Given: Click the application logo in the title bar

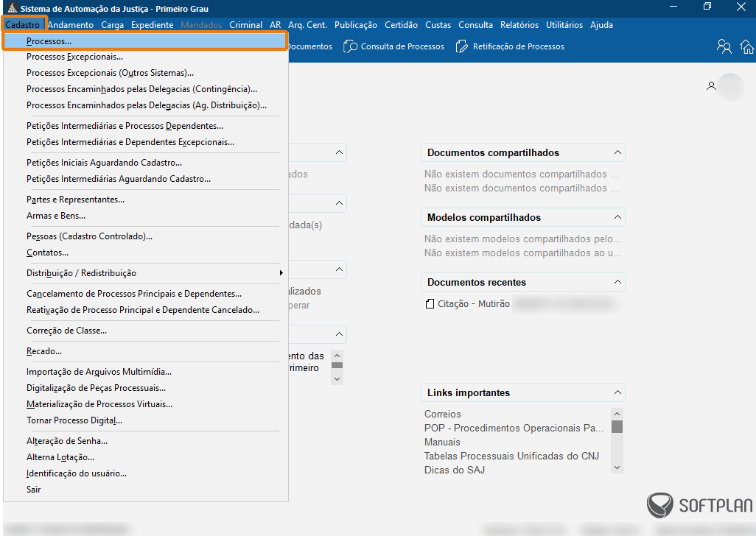Looking at the screenshot, I should pyautogui.click(x=11, y=9).
